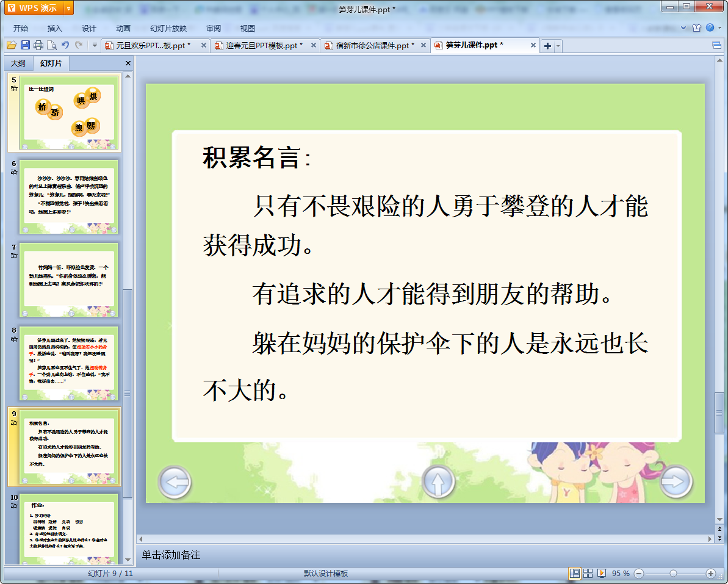Close the slide thumbnail side panel
Screen dimensions: 728x584
pos(128,63)
